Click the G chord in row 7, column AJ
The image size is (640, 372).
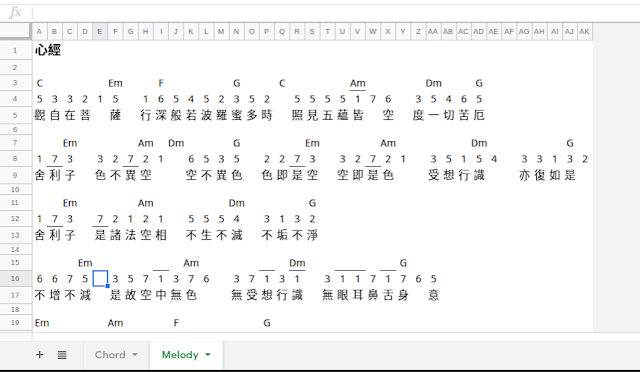570,143
